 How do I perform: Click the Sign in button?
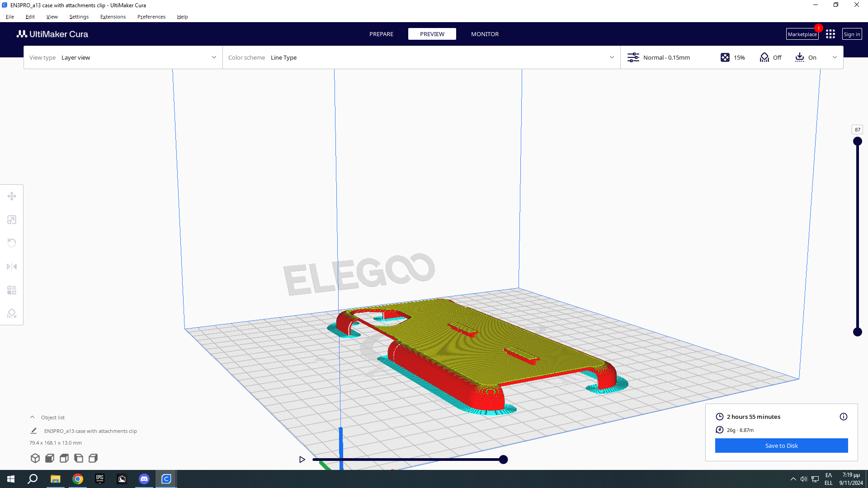pyautogui.click(x=852, y=34)
